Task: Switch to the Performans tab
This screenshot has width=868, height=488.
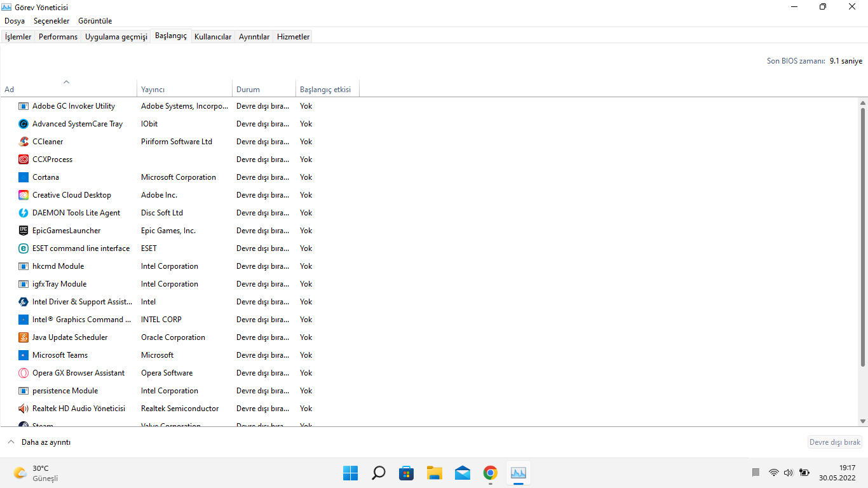Action: (x=58, y=37)
